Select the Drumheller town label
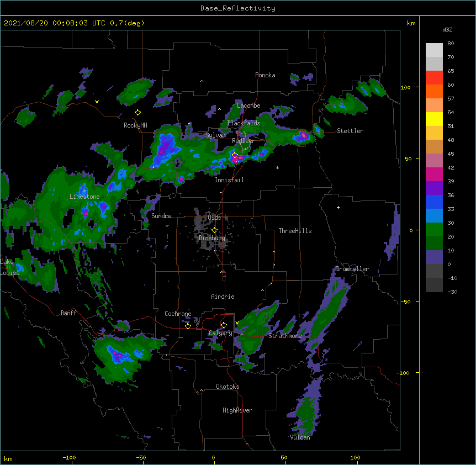 [352, 269]
